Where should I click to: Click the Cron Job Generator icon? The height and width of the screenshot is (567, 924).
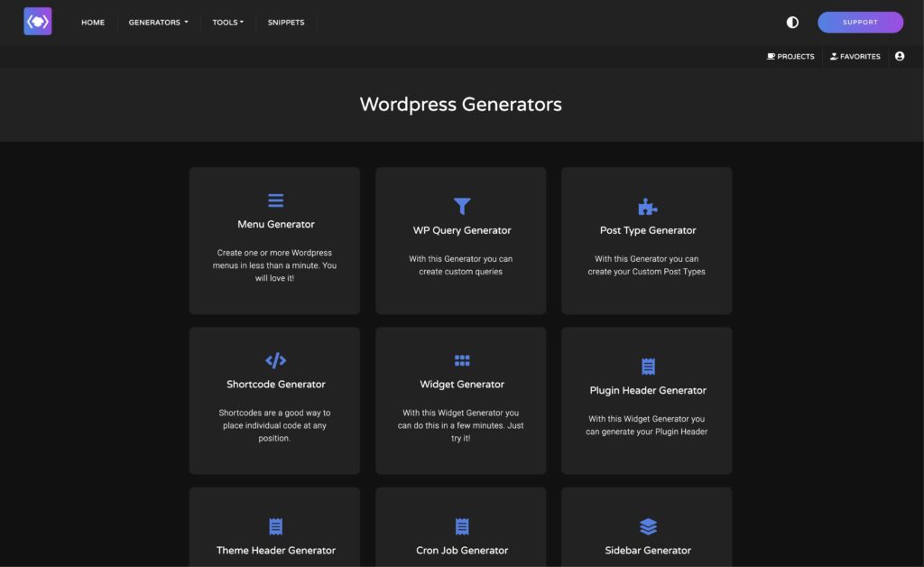click(x=461, y=525)
